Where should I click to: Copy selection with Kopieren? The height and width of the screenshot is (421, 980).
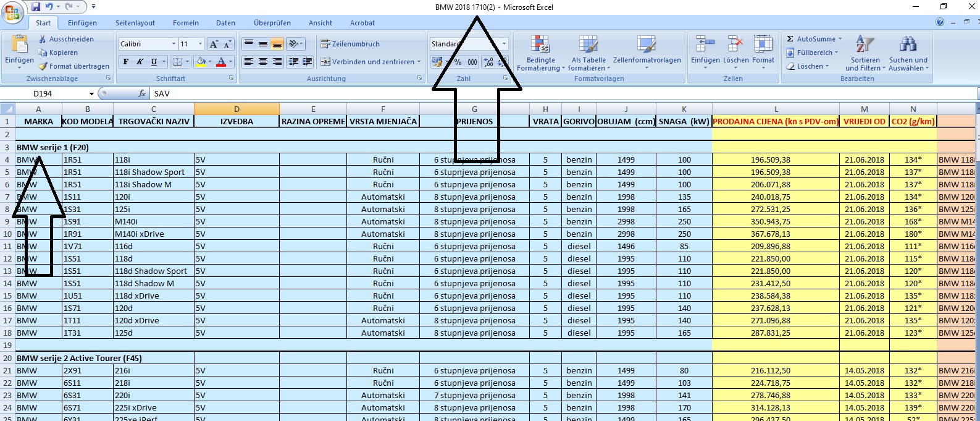[58, 53]
